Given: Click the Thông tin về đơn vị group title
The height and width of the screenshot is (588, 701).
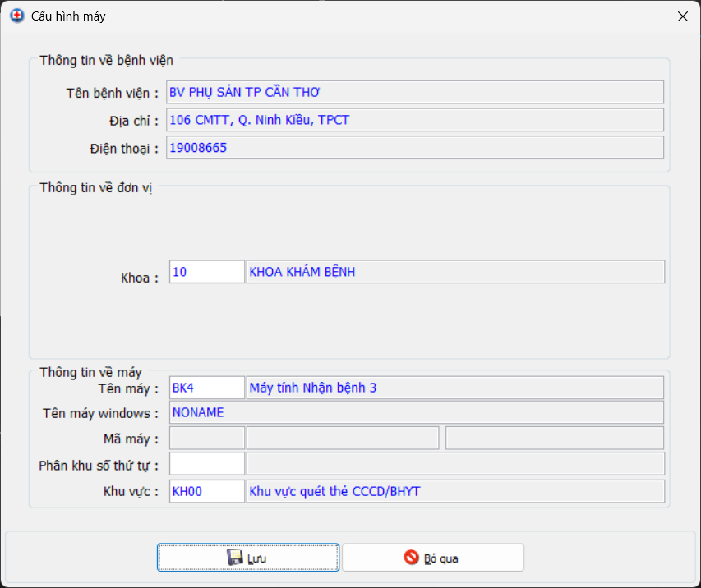Looking at the screenshot, I should click(95, 188).
